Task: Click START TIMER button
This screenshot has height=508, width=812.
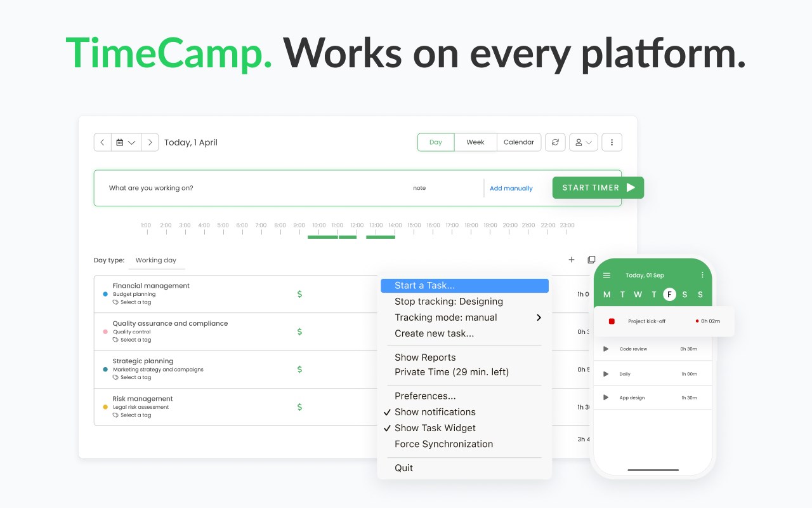Action: click(598, 187)
